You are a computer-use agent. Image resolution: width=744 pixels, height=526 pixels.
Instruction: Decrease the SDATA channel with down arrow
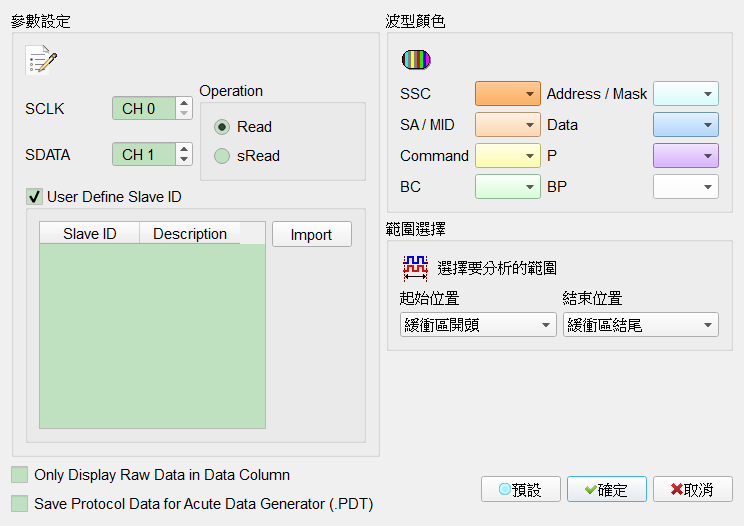point(184,160)
